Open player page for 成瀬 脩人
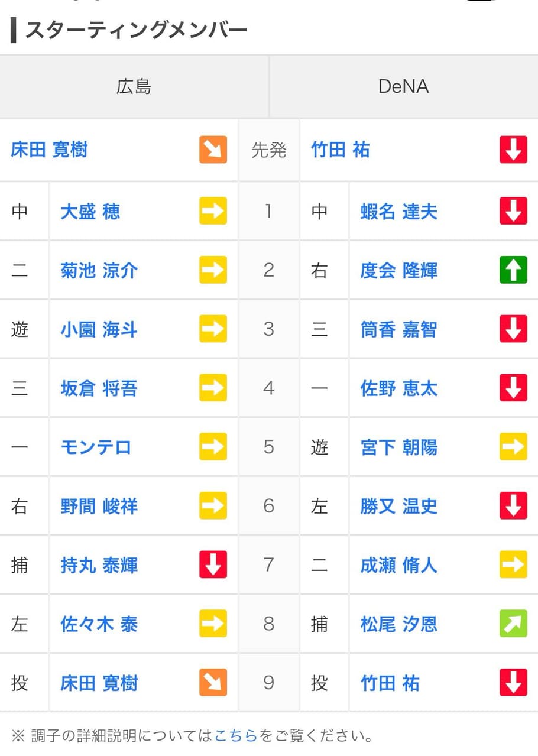538x756 pixels. tap(399, 565)
